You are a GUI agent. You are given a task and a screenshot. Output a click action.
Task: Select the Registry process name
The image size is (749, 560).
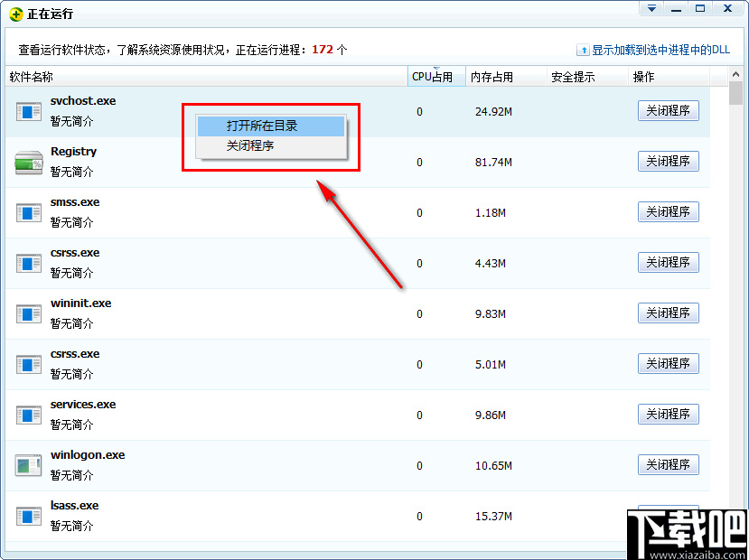[73, 152]
